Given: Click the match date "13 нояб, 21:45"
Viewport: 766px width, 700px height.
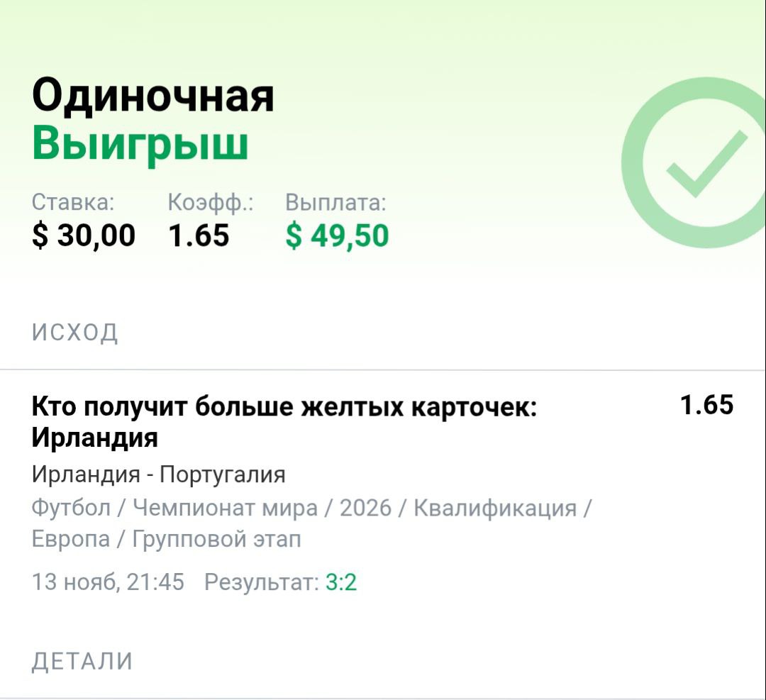Looking at the screenshot, I should tap(108, 582).
